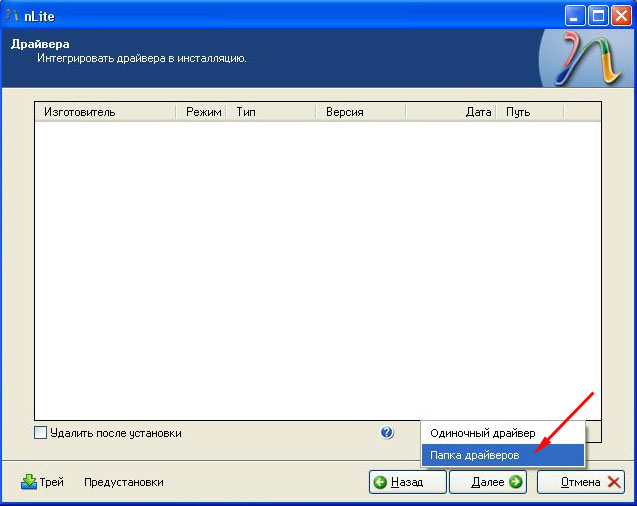Cancel with the Отмена button

(581, 482)
